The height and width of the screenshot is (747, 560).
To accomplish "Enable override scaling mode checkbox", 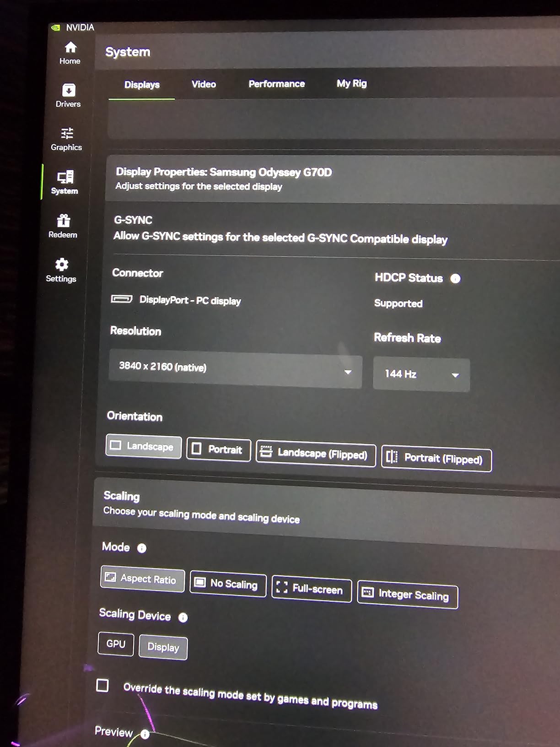I will pyautogui.click(x=102, y=685).
